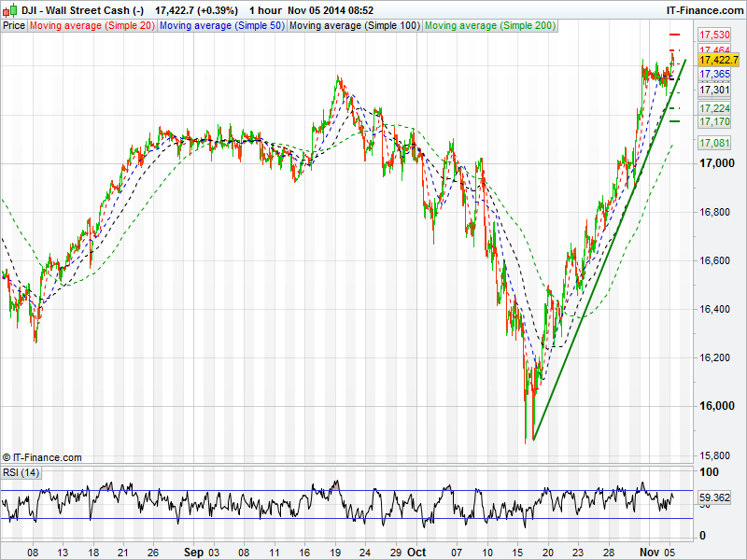Click the red 17,530 level marker dash

tap(674, 35)
